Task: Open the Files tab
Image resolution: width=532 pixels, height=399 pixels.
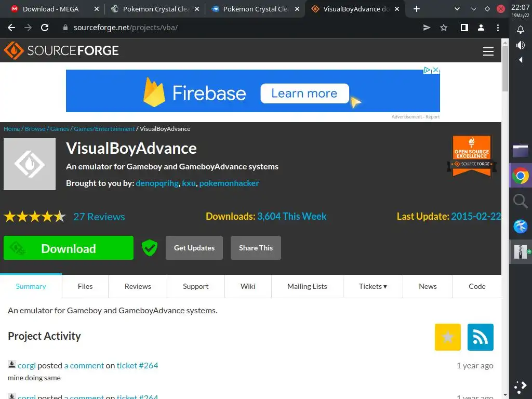Action: tap(85, 286)
